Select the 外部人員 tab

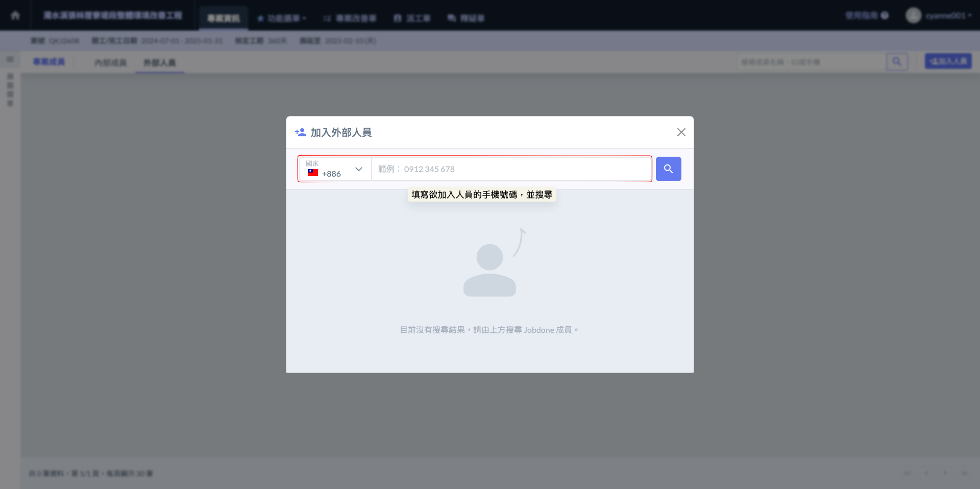[x=159, y=62]
